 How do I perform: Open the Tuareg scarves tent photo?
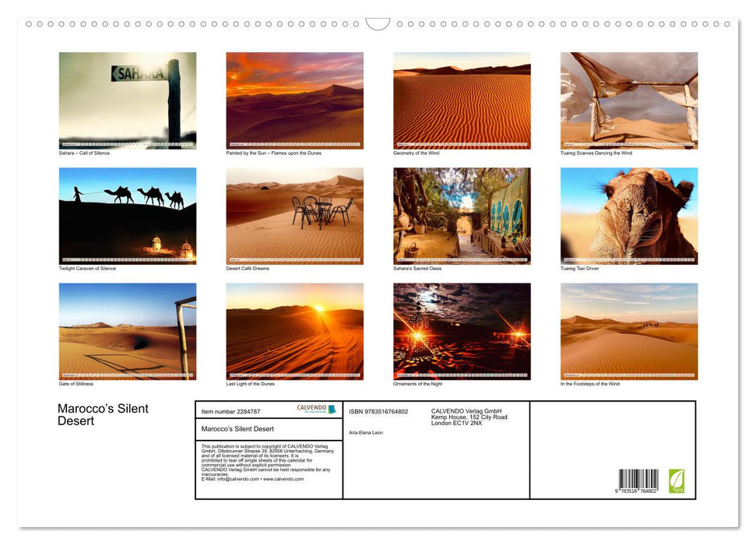coord(629,100)
